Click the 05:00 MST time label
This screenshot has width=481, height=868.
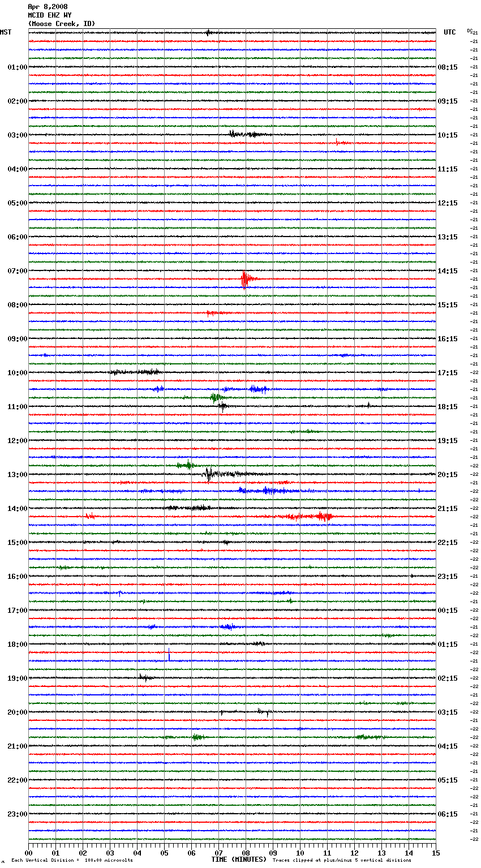18,203
